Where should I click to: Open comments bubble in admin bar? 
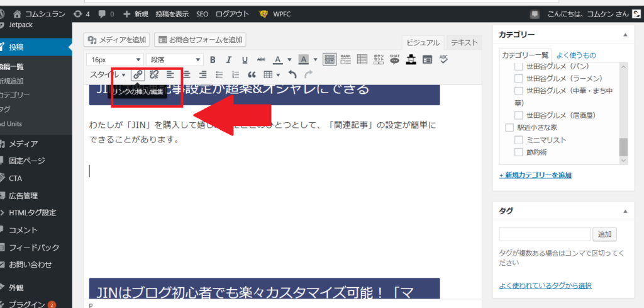pos(106,14)
